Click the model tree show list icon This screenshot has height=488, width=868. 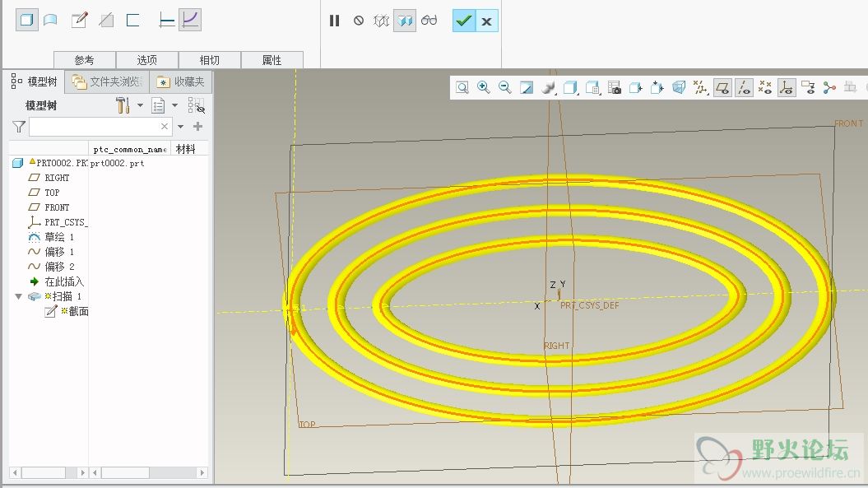pyautogui.click(x=158, y=105)
